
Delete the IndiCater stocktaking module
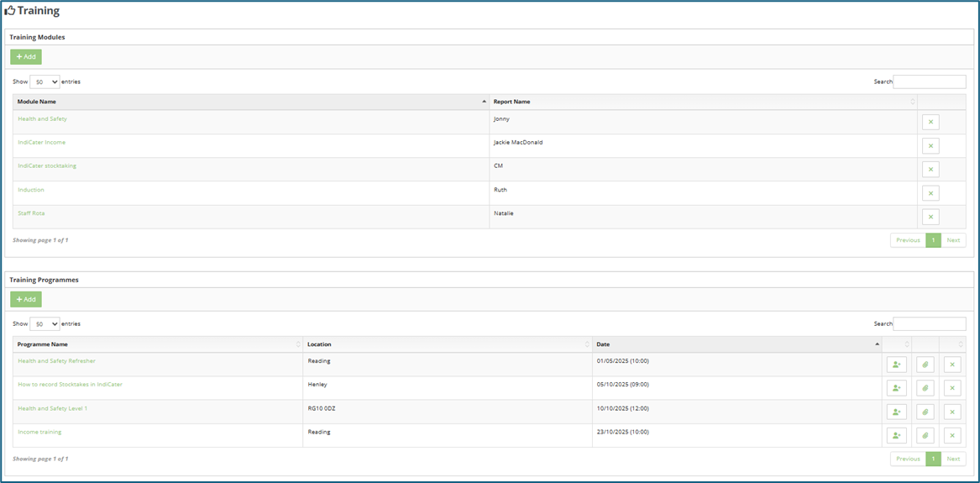930,170
